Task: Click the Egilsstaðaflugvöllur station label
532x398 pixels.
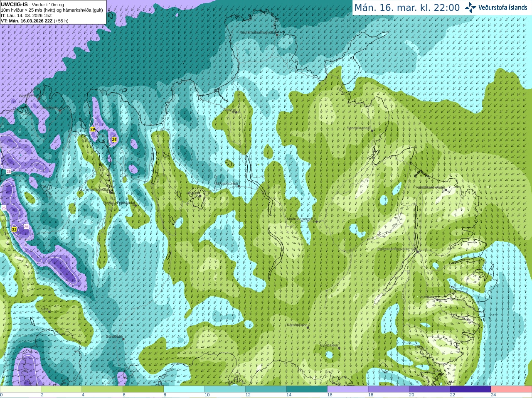Action: [x=397, y=249]
